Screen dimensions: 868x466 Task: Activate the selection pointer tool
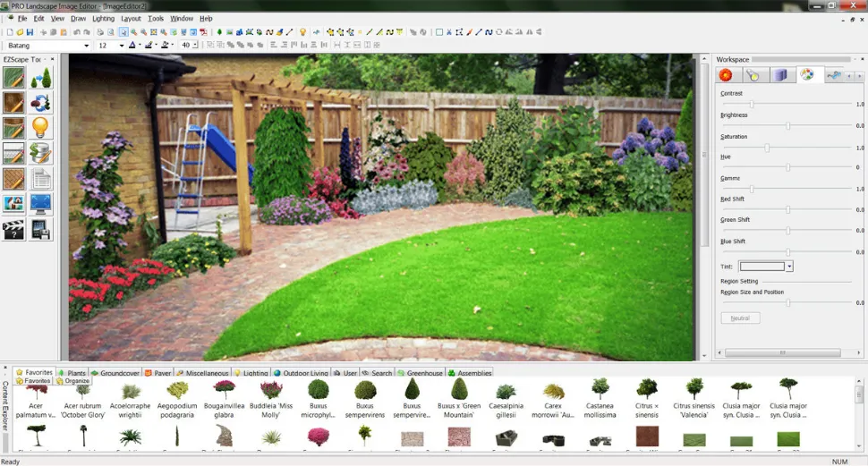123,32
